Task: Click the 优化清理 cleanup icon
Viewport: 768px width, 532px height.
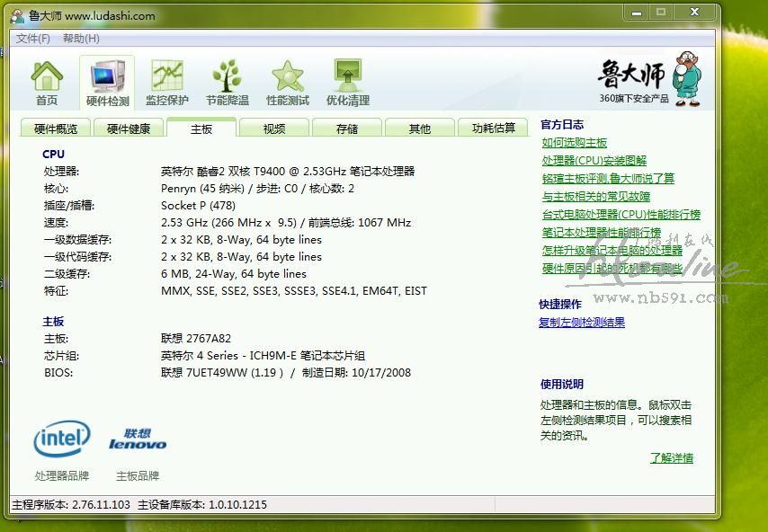Action: pyautogui.click(x=347, y=83)
